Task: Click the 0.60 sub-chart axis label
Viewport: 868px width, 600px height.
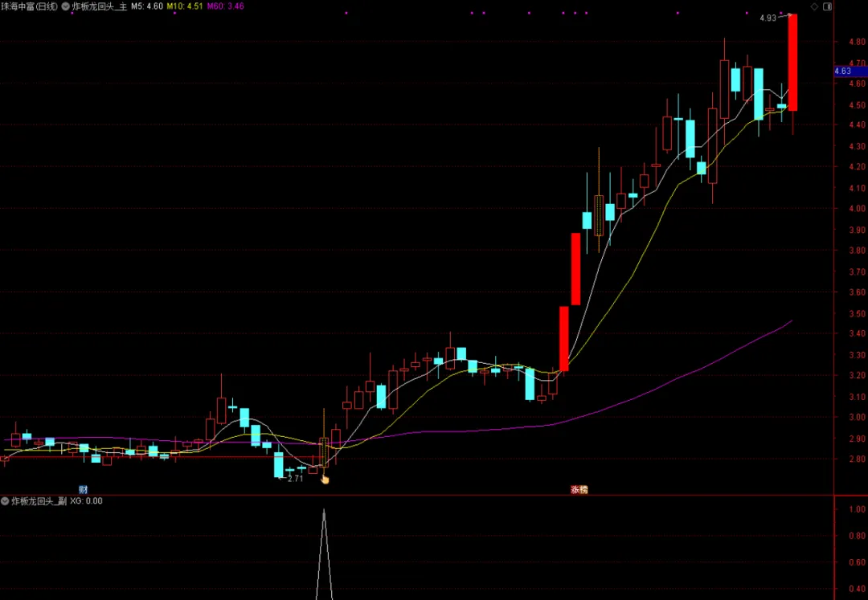Action: tap(857, 562)
